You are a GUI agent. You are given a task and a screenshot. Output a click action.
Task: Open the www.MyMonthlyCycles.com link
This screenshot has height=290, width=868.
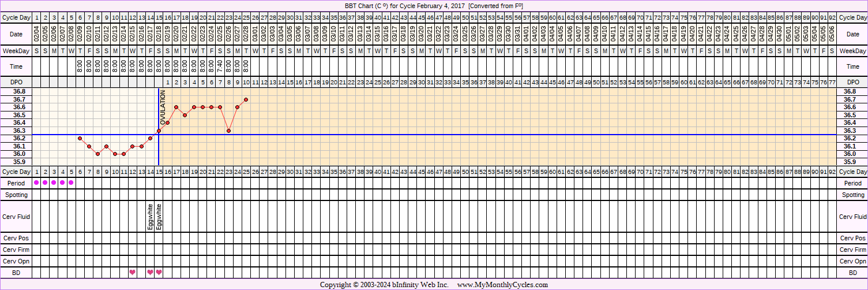(x=502, y=285)
